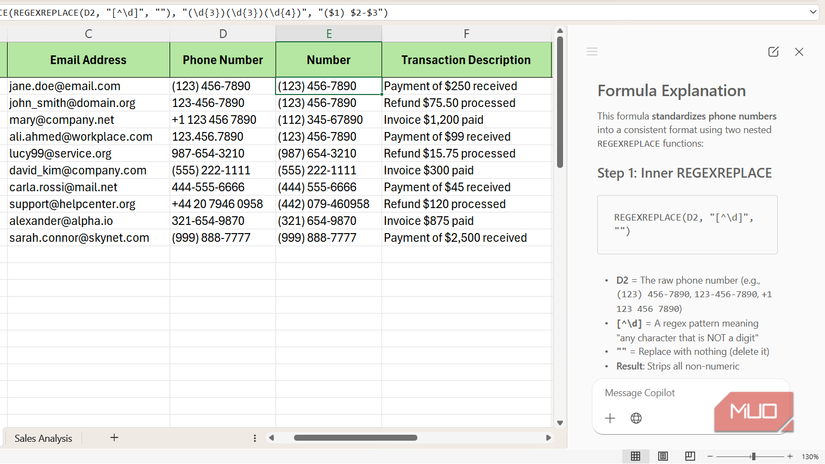This screenshot has width=825, height=464.
Task: Select Number cell (321) 654-9870
Action: (329, 221)
